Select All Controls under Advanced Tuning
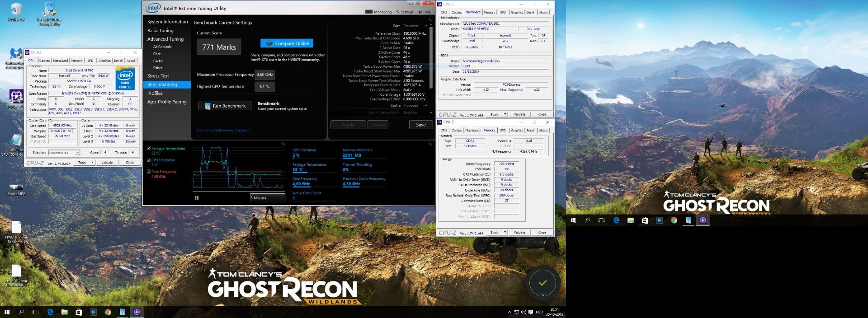The width and height of the screenshot is (868, 318). [162, 47]
